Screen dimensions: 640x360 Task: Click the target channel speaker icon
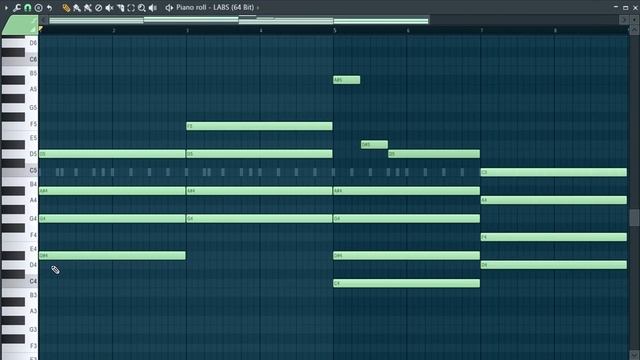coord(169,8)
